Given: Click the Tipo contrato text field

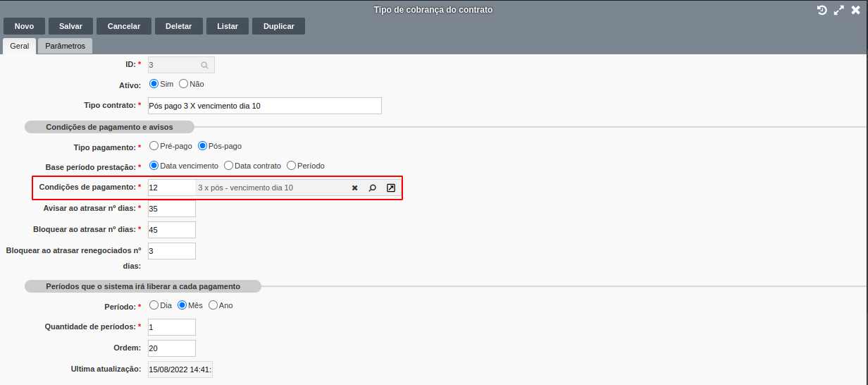Looking at the screenshot, I should click(x=264, y=106).
